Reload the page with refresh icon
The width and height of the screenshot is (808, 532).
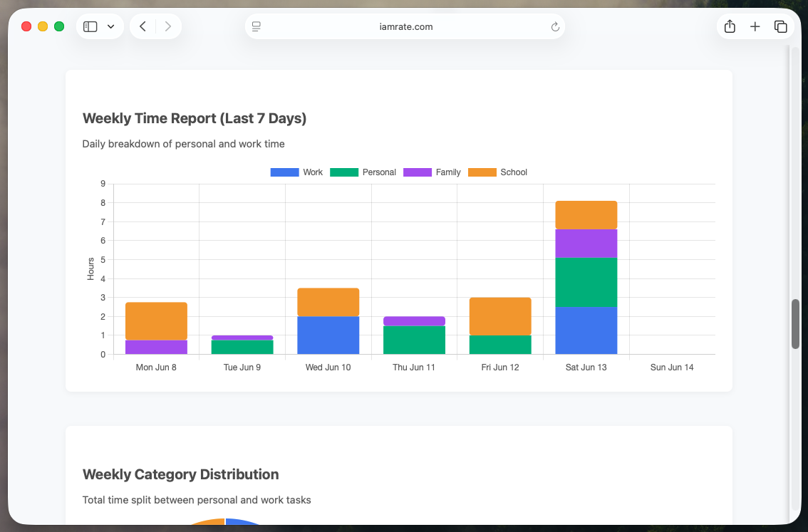click(555, 27)
